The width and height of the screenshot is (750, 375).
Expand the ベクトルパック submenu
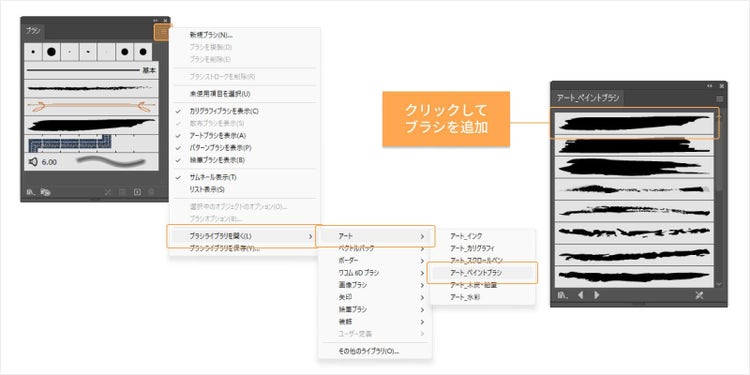pyautogui.click(x=375, y=249)
